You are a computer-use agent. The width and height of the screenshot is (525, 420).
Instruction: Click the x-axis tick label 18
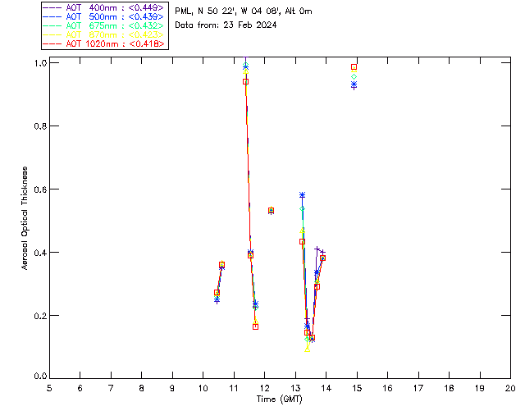(x=450, y=388)
